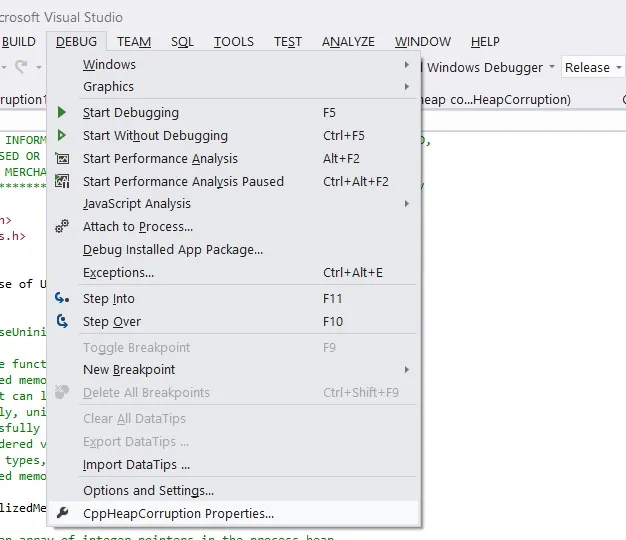Select the Graphics menu item

[x=236, y=86]
